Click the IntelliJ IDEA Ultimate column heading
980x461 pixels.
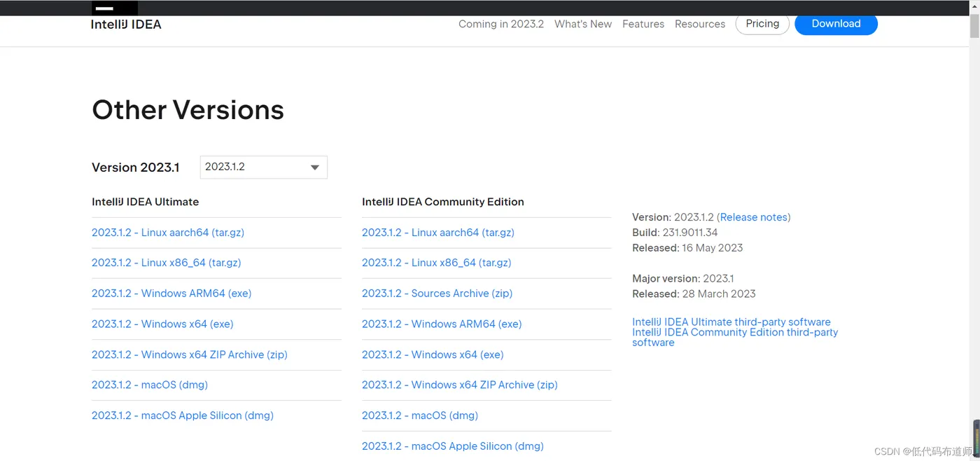[x=146, y=202]
